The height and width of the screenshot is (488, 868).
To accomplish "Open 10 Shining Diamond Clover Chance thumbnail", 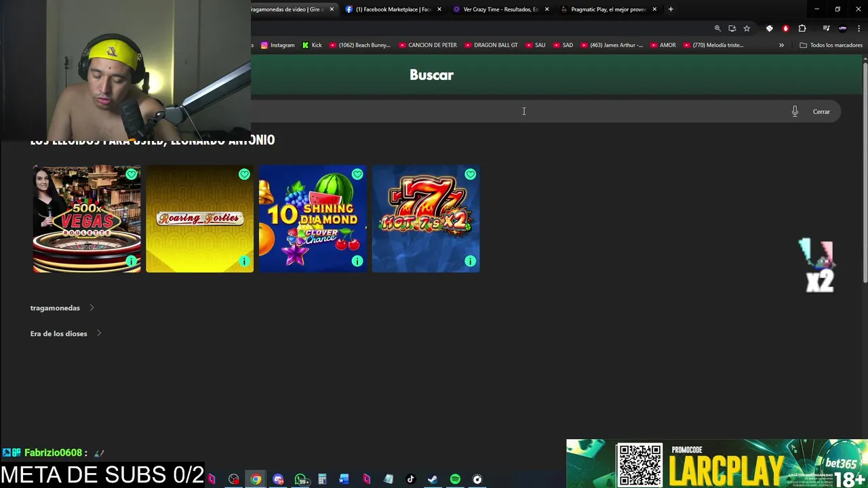I will 313,219.
